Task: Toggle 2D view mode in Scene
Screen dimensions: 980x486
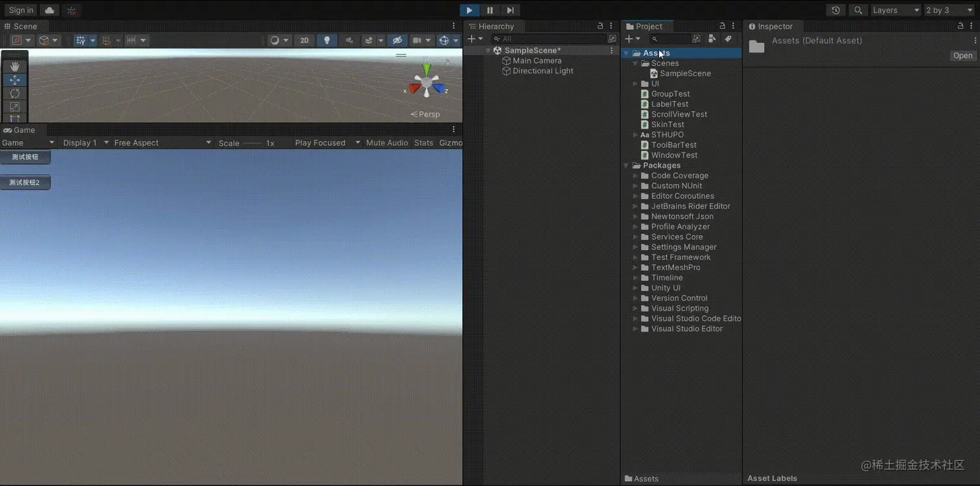Action: (304, 40)
